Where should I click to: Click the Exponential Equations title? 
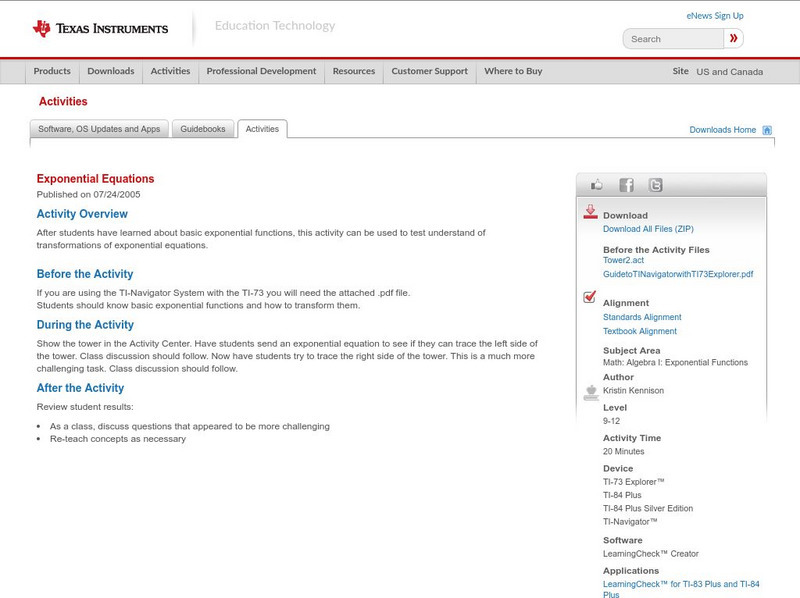[x=95, y=179]
